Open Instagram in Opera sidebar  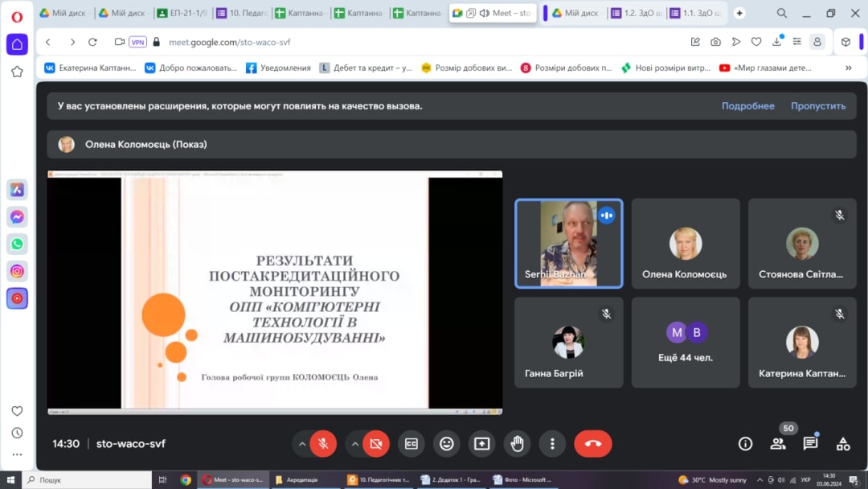pyautogui.click(x=17, y=271)
